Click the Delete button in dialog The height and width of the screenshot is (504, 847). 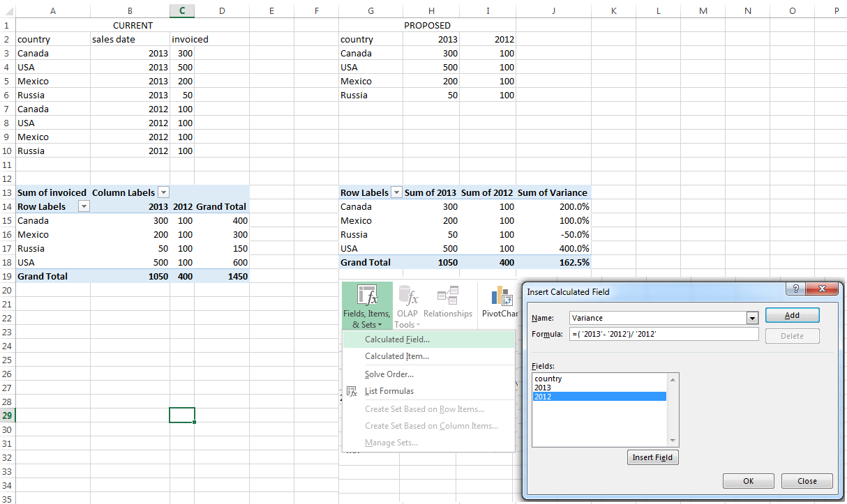(792, 336)
